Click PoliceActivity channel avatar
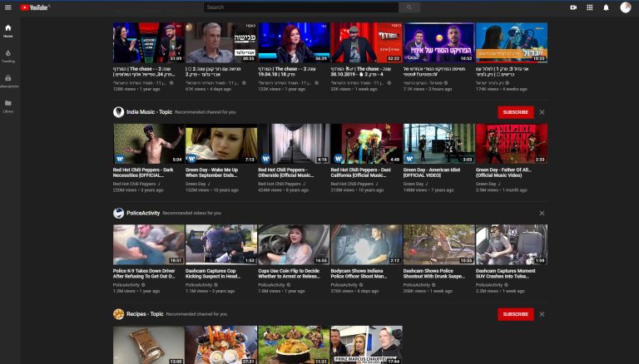This screenshot has height=364, width=639. (x=119, y=213)
